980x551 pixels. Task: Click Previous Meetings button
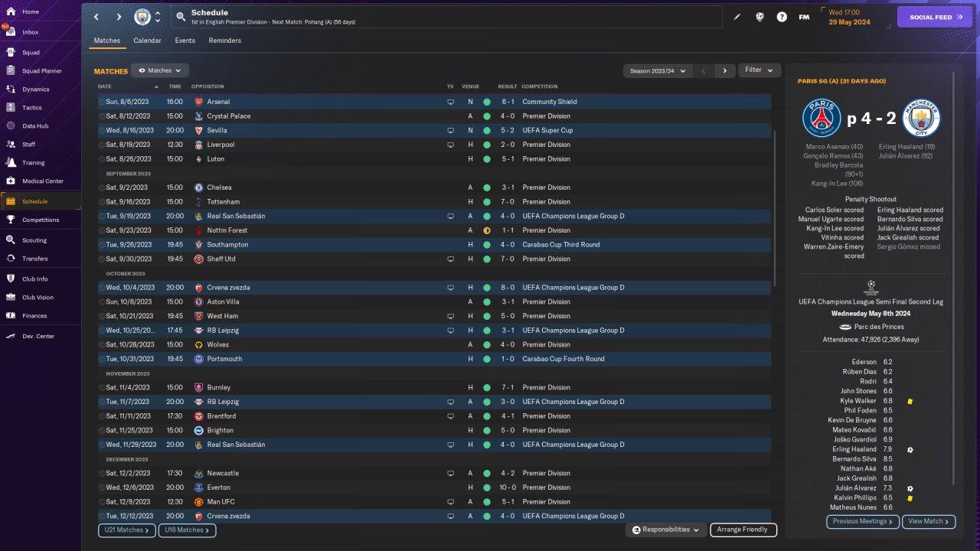(x=861, y=521)
